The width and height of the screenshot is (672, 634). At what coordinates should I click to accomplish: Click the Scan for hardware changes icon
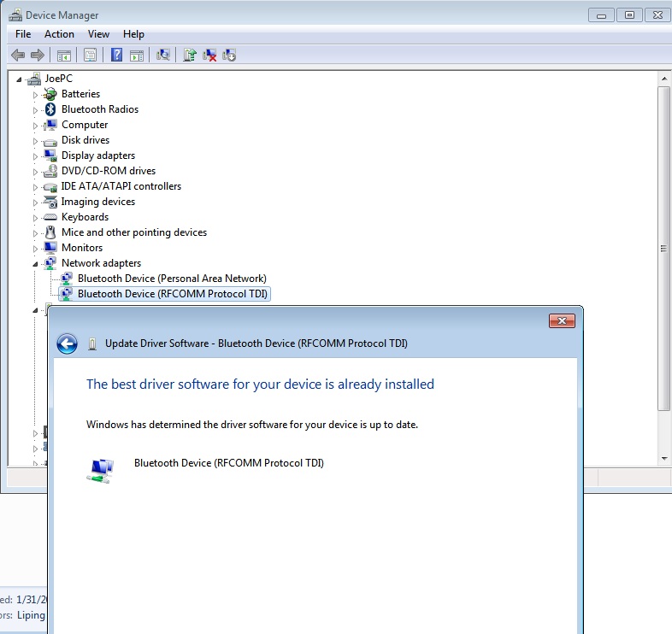(163, 55)
